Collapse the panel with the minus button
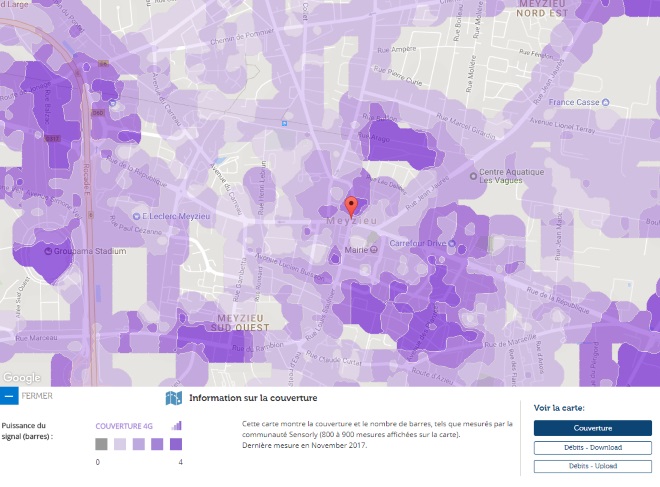660x487 pixels. [9, 397]
